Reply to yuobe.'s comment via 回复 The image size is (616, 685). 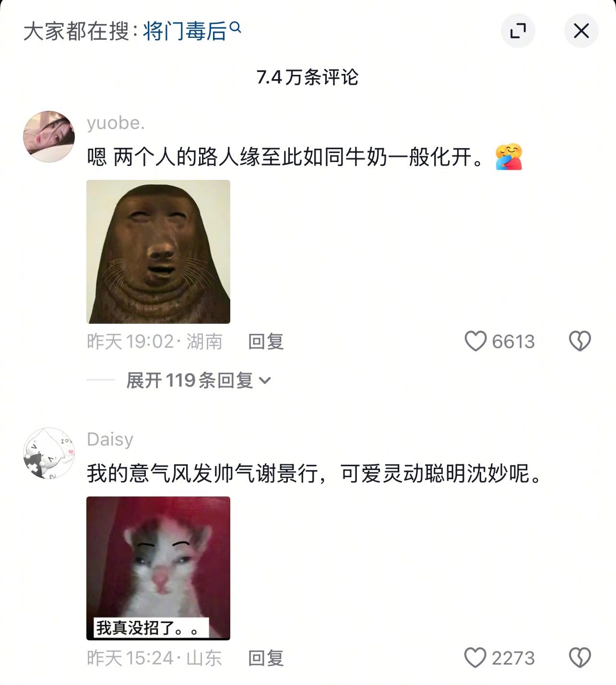266,342
